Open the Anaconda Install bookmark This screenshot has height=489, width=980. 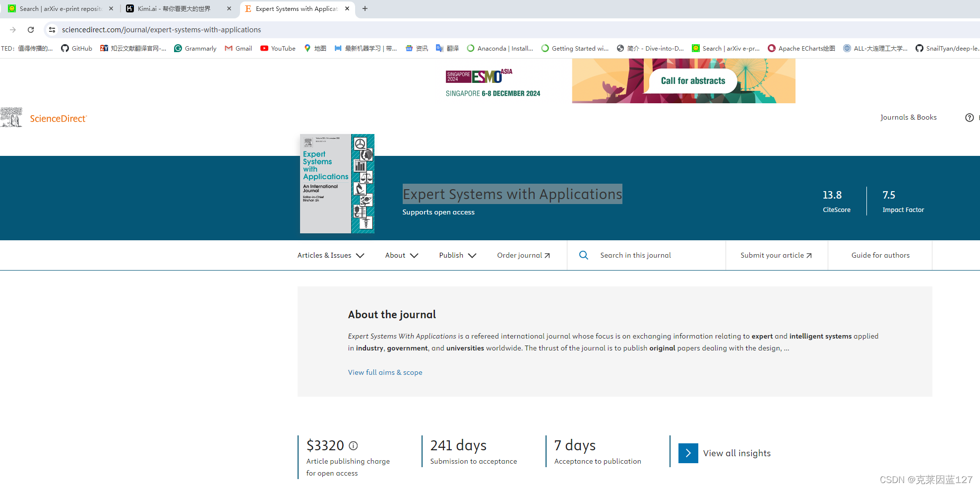500,48
